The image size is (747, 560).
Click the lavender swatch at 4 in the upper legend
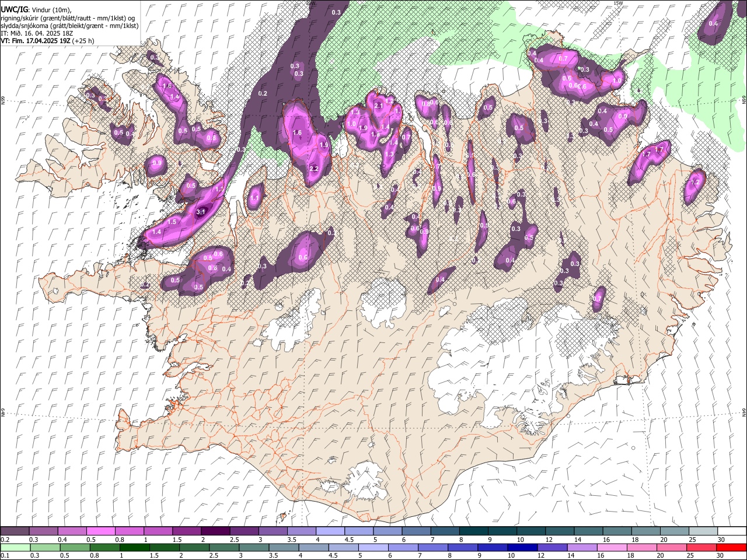point(330,531)
